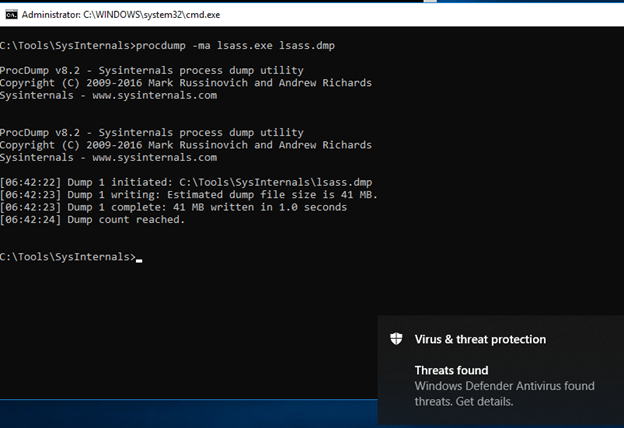Click the cmd.exe system menu icon

[x=11, y=15]
